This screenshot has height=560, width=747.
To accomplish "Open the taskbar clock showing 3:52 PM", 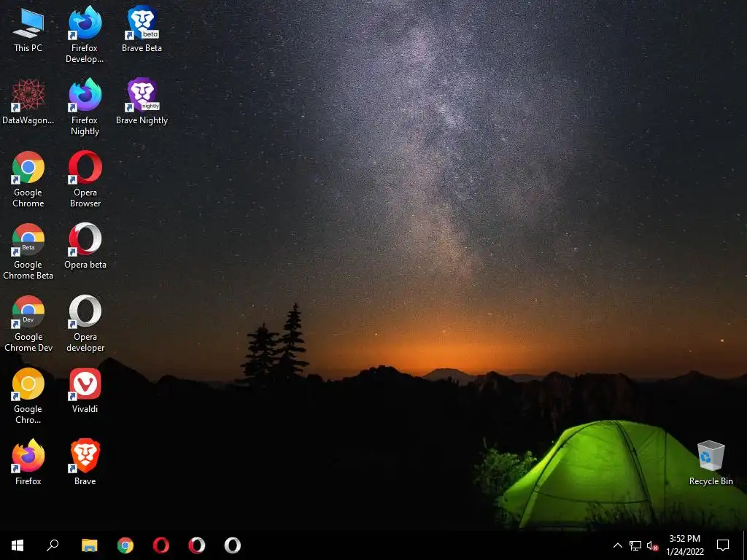I will tap(684, 545).
